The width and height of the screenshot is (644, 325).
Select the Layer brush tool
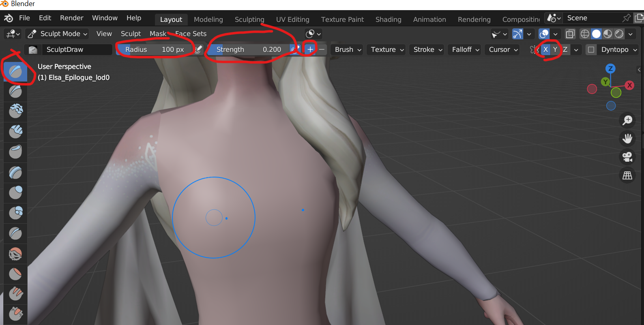(15, 173)
